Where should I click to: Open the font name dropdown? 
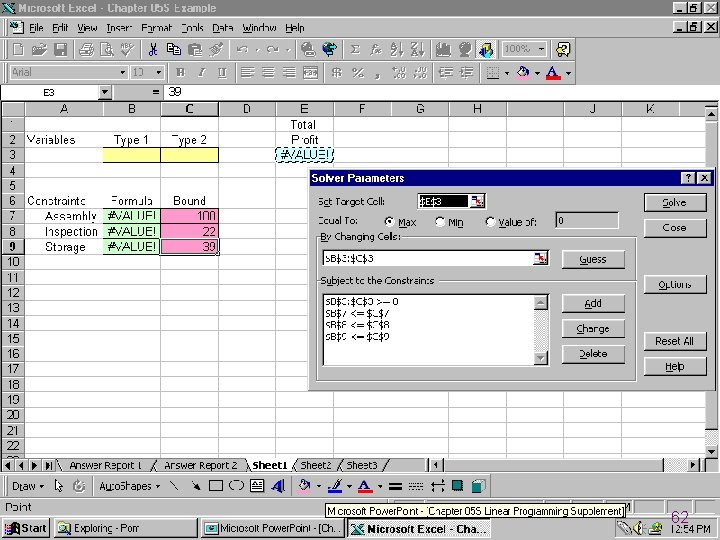click(x=123, y=73)
